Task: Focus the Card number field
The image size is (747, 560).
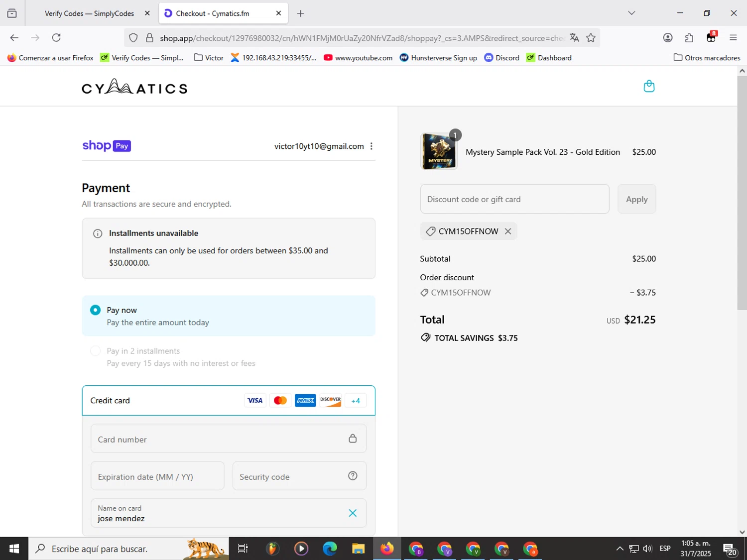Action: tap(229, 439)
